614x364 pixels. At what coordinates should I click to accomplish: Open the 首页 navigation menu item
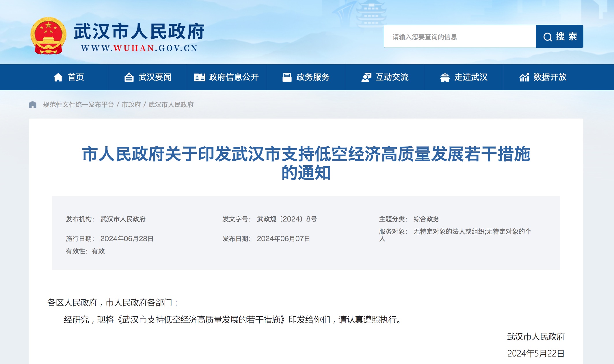point(76,77)
